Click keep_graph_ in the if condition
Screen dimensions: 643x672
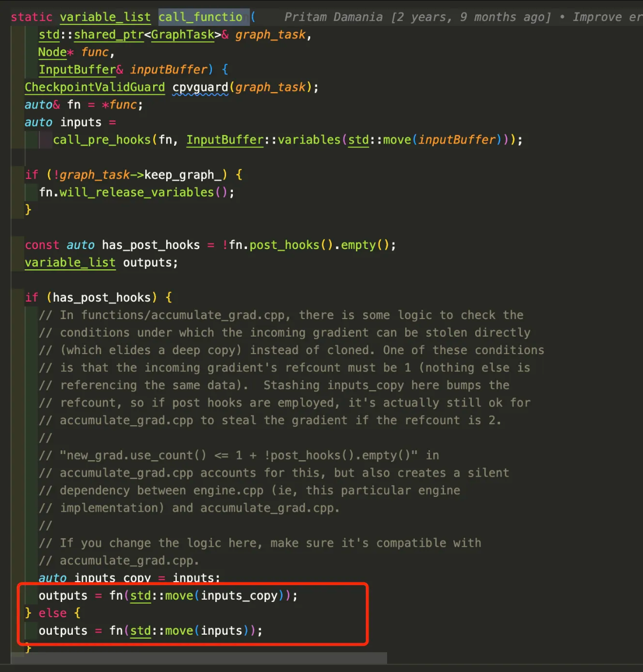[183, 175]
